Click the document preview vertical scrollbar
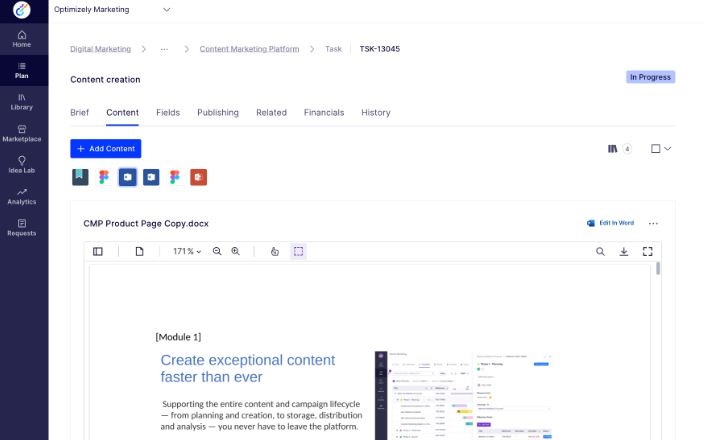704x440 pixels. pos(658,268)
